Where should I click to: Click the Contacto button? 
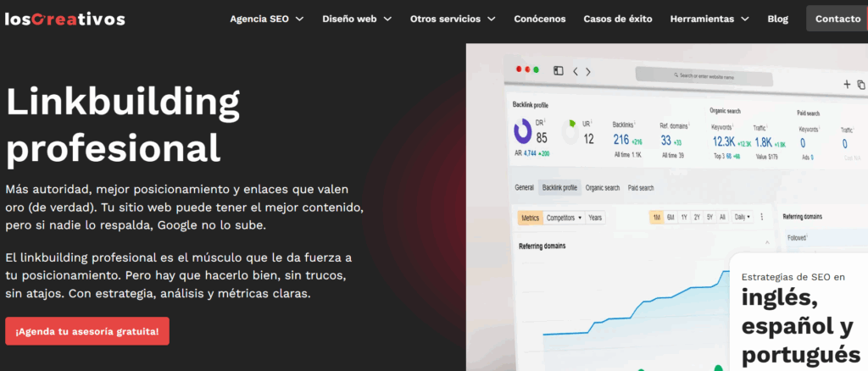point(837,19)
